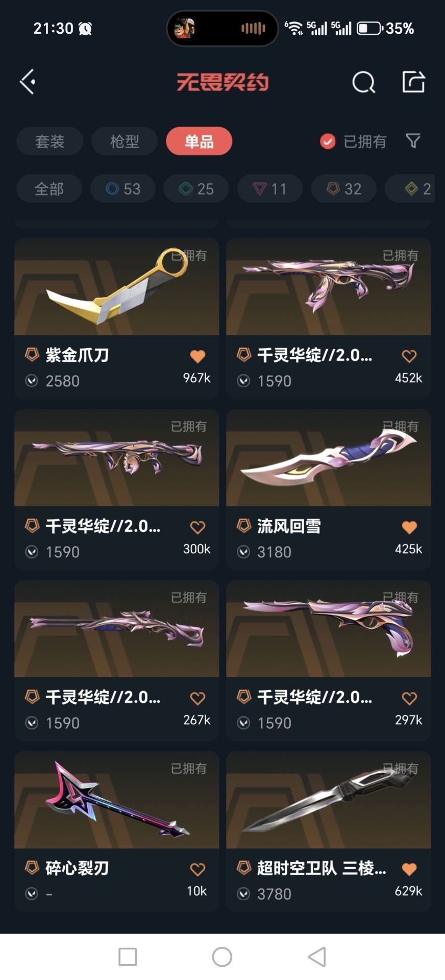Open the 紫金爪刀 karambit thumbnail
The height and width of the screenshot is (980, 445).
tap(117, 286)
